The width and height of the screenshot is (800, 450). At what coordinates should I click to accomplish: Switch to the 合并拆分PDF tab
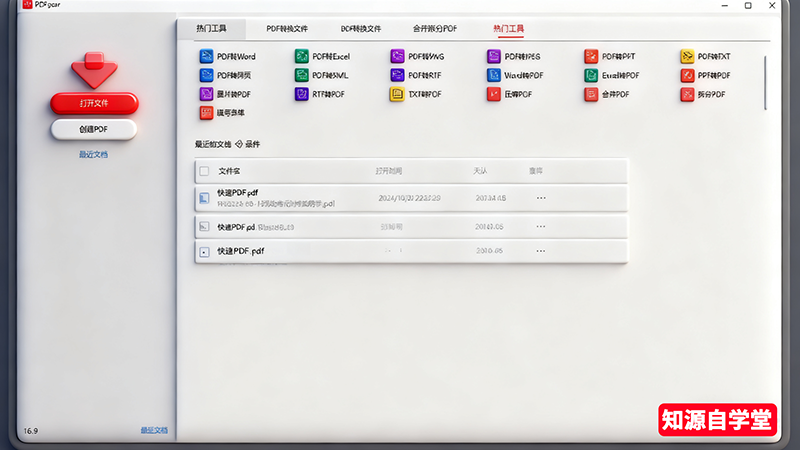(435, 29)
